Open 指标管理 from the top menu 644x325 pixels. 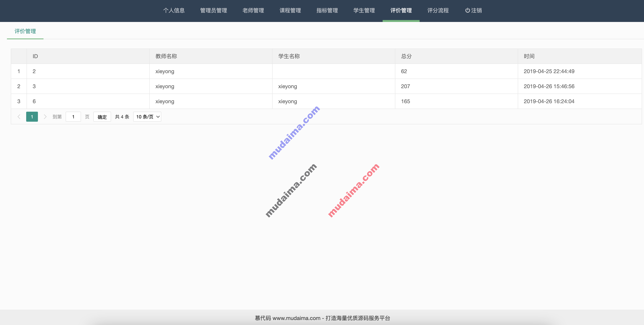(x=327, y=11)
